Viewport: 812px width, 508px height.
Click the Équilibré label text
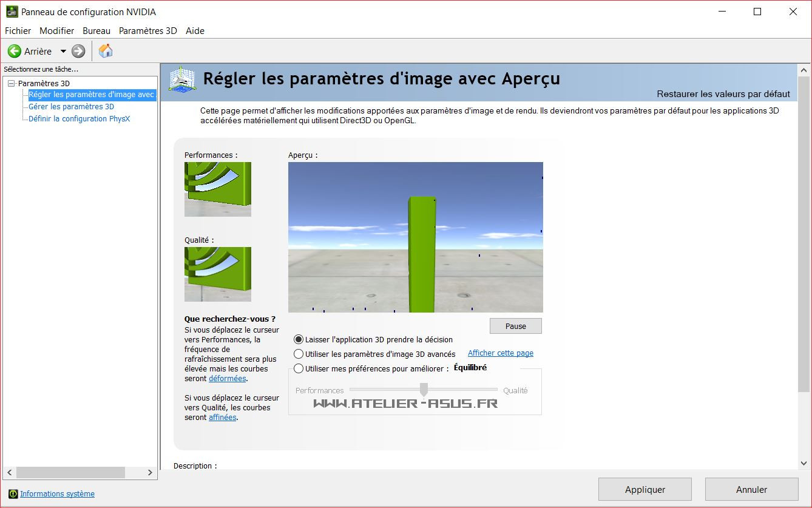point(470,367)
